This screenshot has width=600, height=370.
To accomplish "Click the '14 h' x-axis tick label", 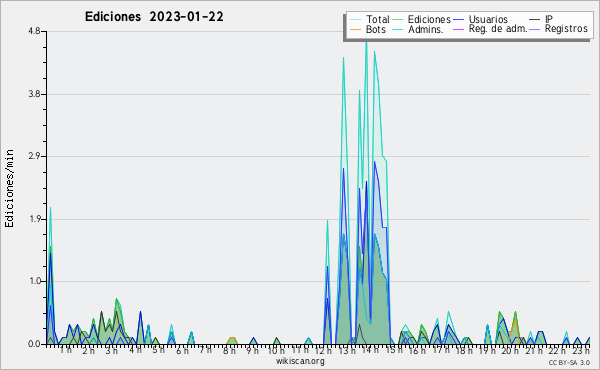I will pos(370,350).
